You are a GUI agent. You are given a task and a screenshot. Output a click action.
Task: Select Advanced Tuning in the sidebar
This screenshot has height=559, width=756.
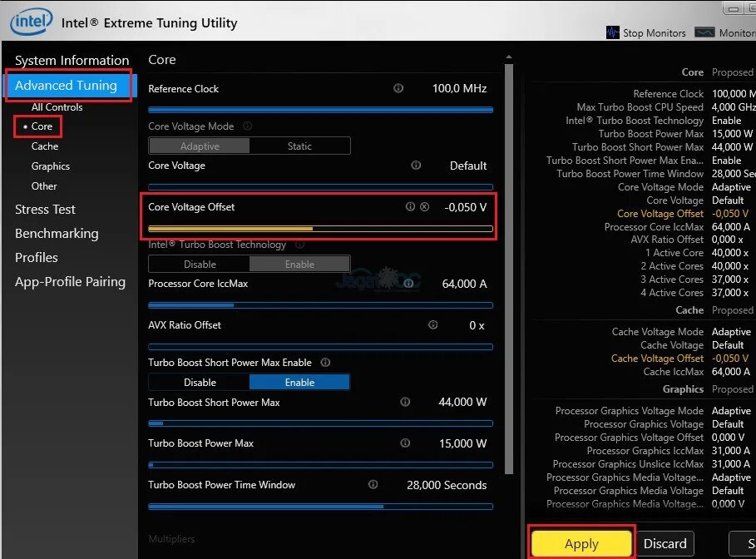coord(71,86)
